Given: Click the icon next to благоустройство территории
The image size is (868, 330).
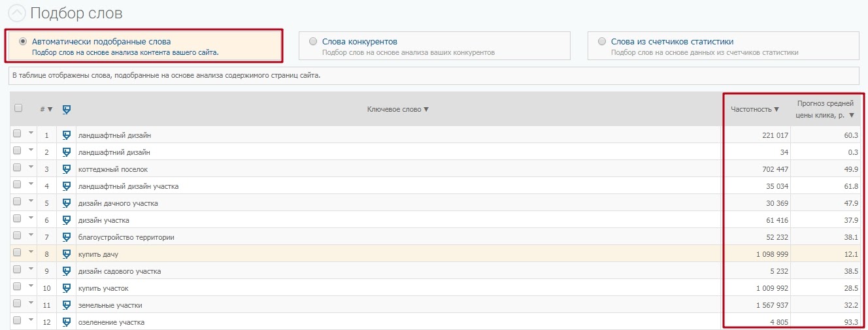Looking at the screenshot, I should tap(66, 237).
